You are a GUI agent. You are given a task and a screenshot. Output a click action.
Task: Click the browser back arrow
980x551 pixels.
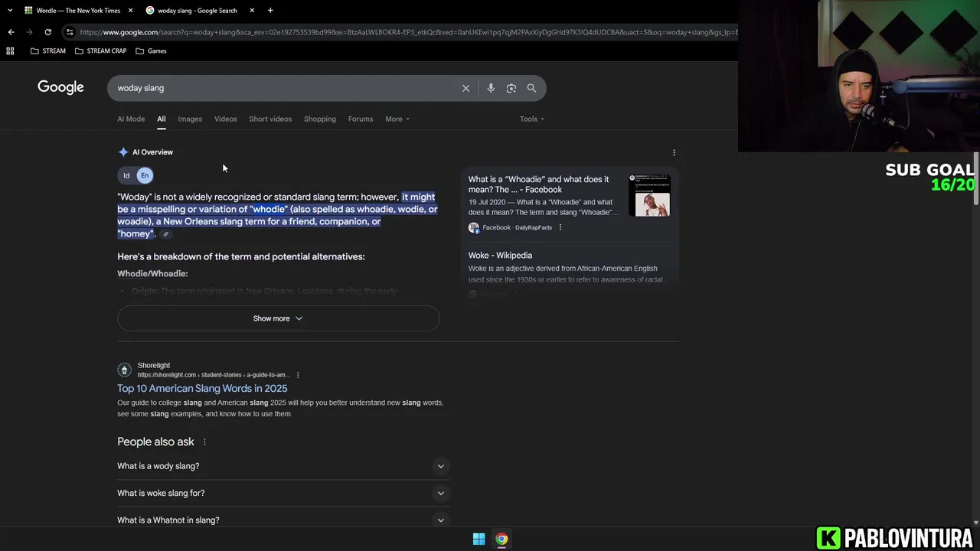pyautogui.click(x=11, y=32)
